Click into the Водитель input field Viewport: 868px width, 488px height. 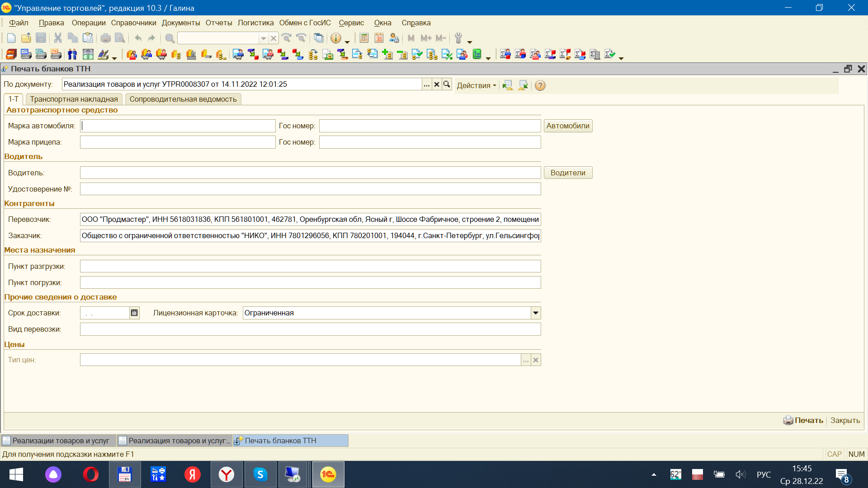point(310,173)
